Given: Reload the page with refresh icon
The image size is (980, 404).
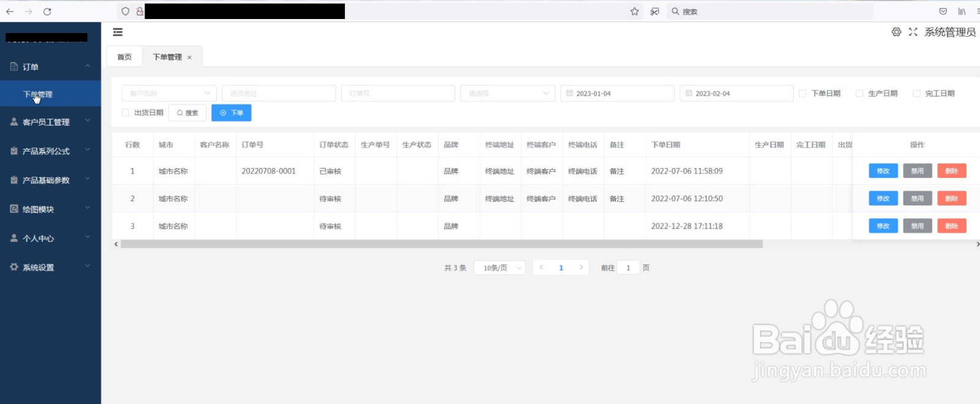Looking at the screenshot, I should (47, 12).
